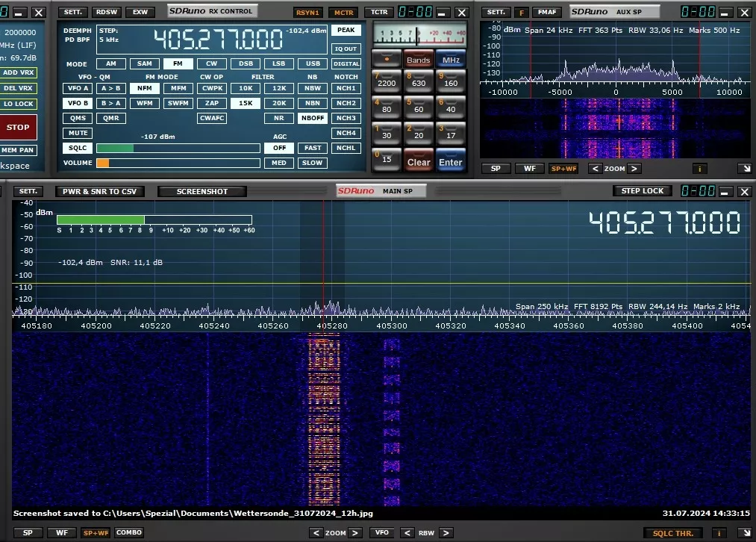This screenshot has width=756, height=542.
Task: Open the MEM PAN panel
Action: 18,150
